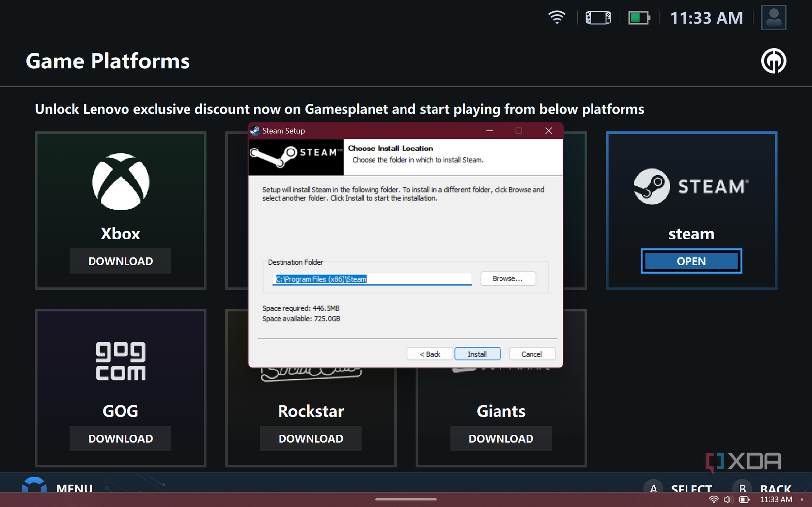Open the taskbar volume speaker icon
This screenshot has height=507, width=812.
[x=728, y=500]
